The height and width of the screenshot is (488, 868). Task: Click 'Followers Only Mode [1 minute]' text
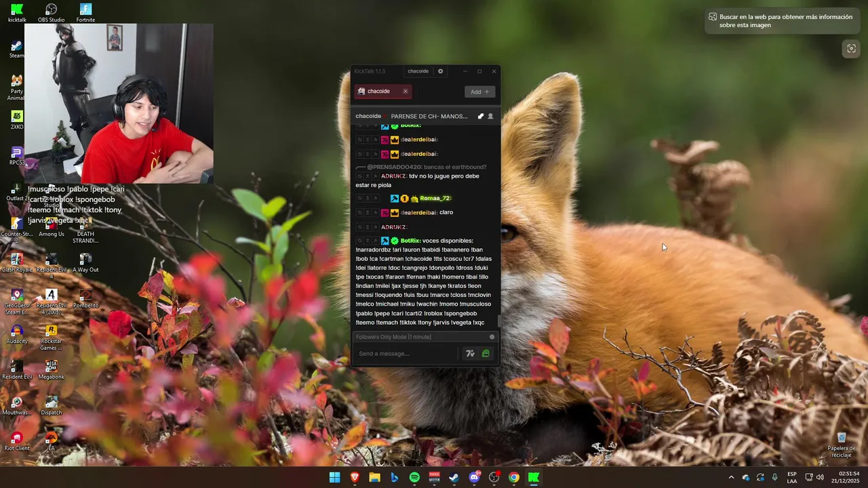(393, 337)
